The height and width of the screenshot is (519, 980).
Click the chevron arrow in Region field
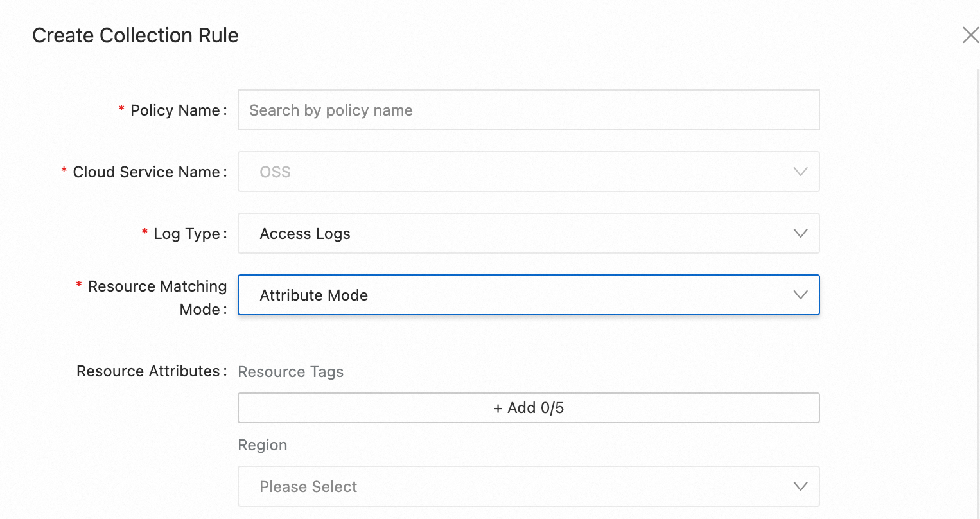point(800,486)
